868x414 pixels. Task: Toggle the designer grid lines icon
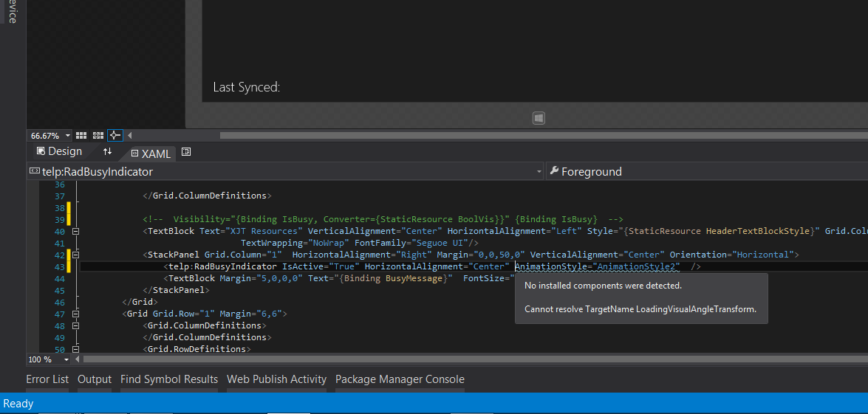(x=81, y=136)
